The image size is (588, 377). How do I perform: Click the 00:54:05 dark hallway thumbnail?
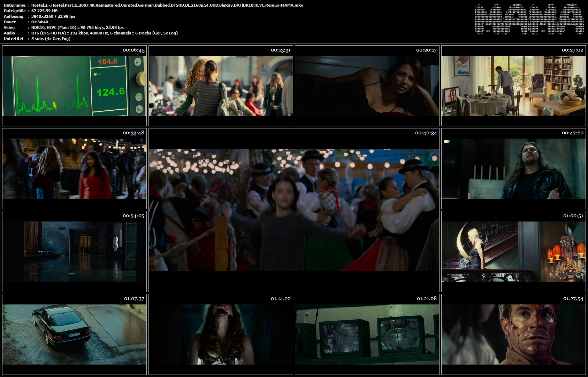tap(74, 251)
